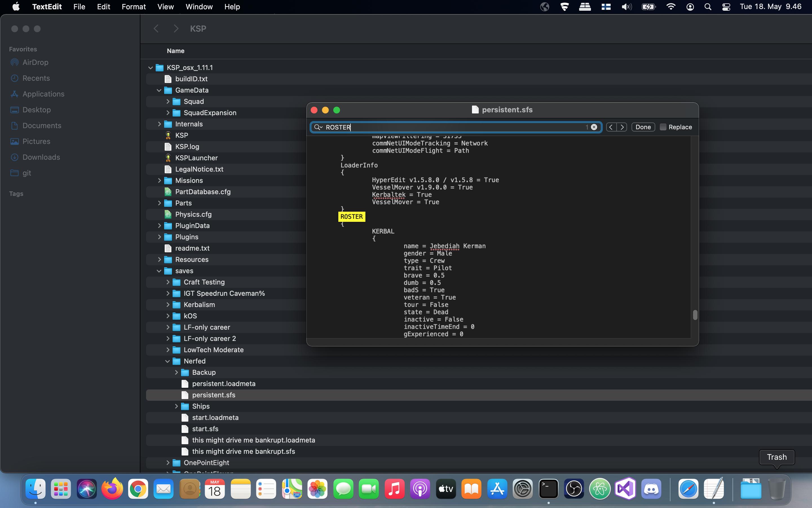Screen dimensions: 812x508
Task: Open Google Chrome in the Dock
Action: click(138, 489)
